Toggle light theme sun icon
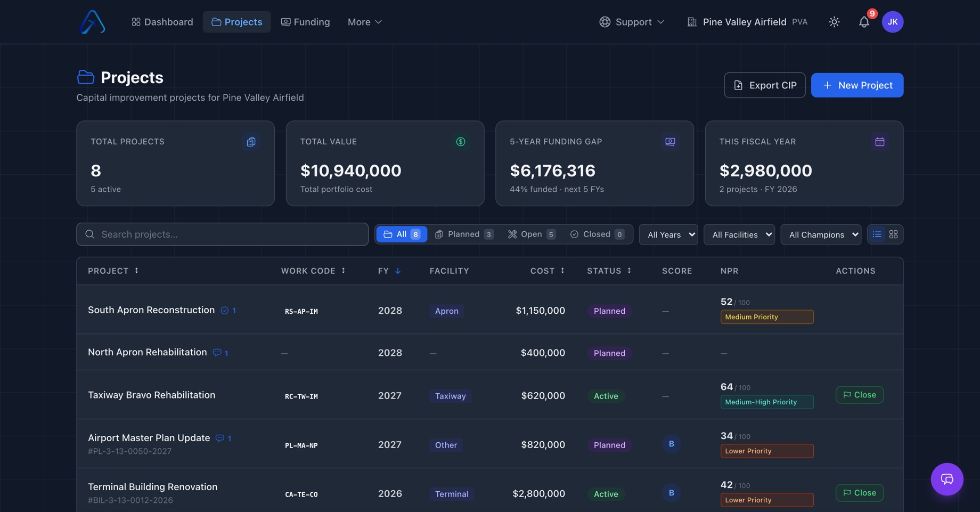Image resolution: width=980 pixels, height=512 pixels. coord(834,22)
